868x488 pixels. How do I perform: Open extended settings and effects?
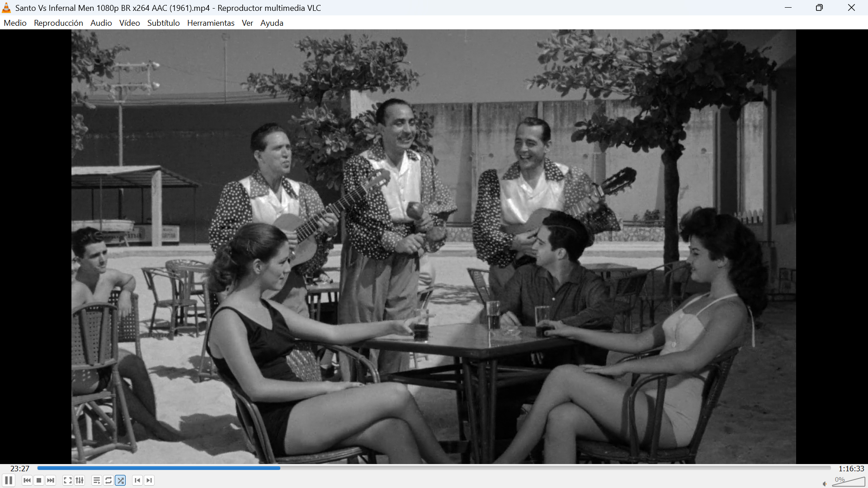coord(80,480)
